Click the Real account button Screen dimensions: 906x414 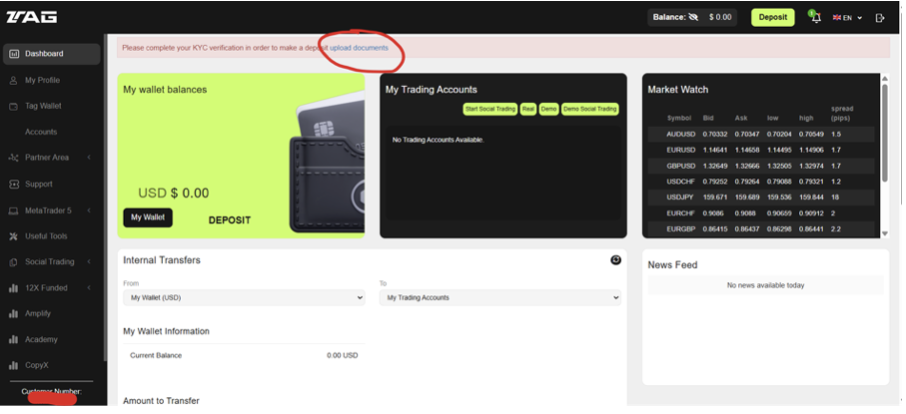click(x=528, y=109)
